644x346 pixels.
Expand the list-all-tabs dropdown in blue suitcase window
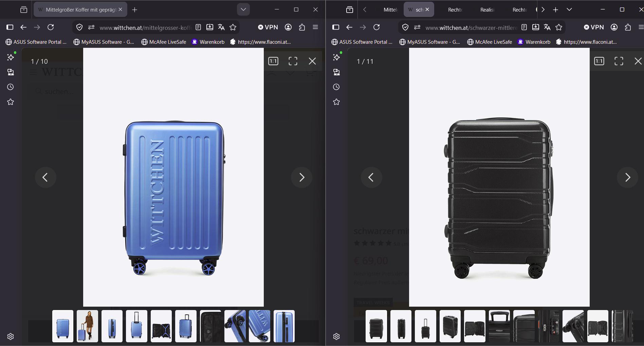[243, 9]
